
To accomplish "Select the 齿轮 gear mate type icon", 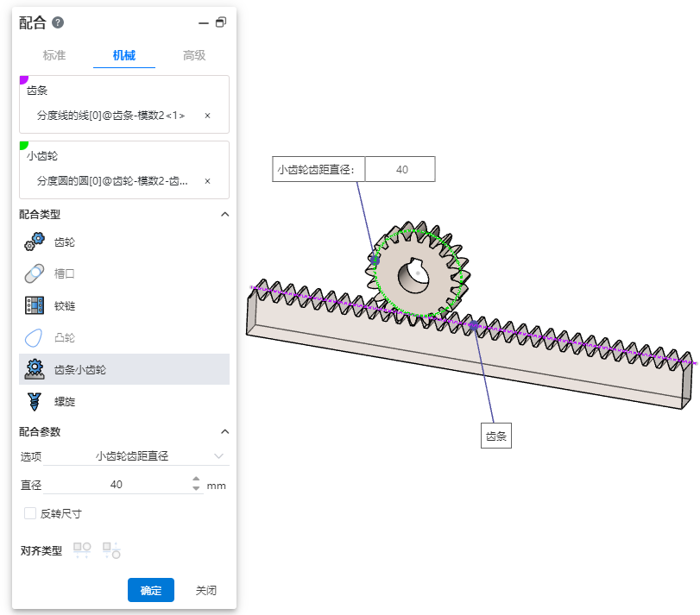I will [x=35, y=242].
